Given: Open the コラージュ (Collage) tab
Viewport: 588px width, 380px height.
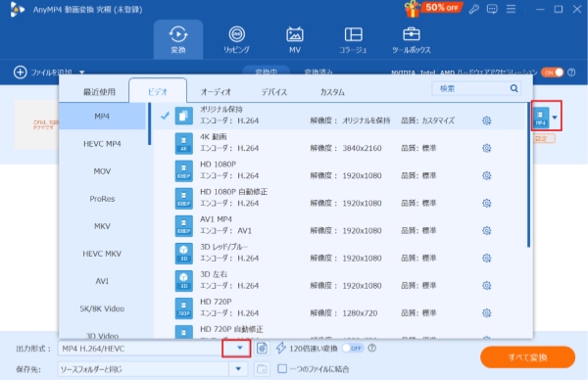Looking at the screenshot, I should tap(353, 40).
